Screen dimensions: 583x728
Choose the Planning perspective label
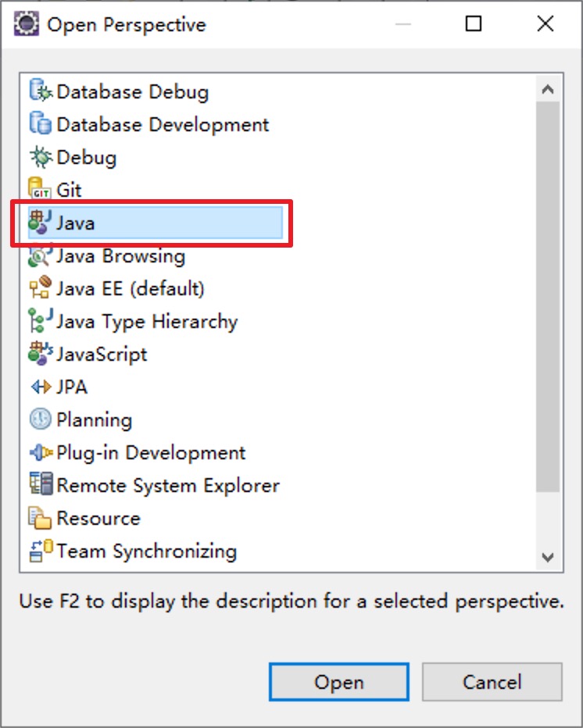pyautogui.click(x=95, y=419)
